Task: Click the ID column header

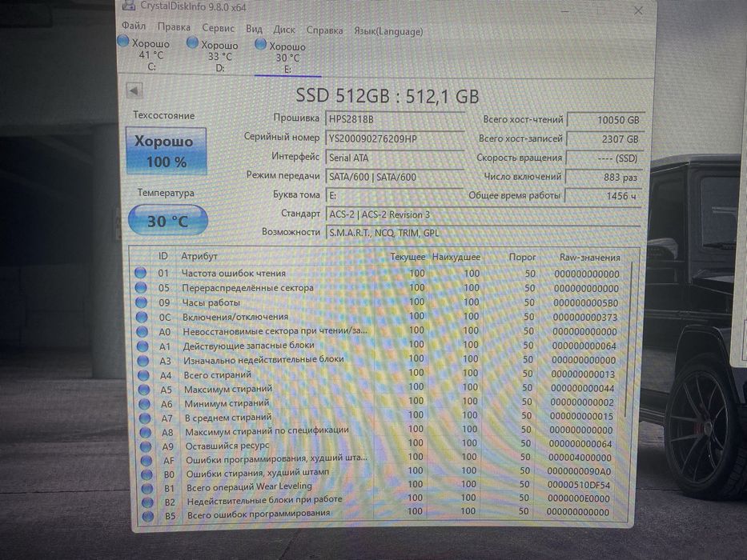Action: pos(163,256)
